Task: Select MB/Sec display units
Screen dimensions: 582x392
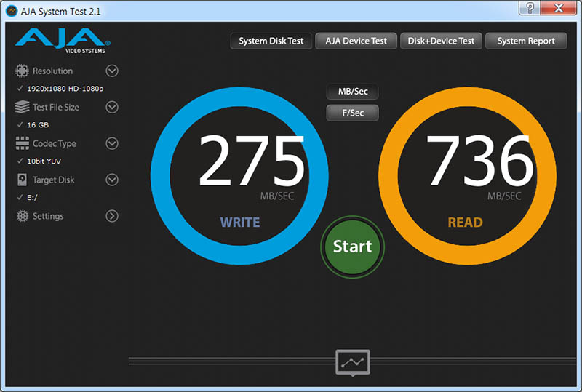Action: (353, 92)
